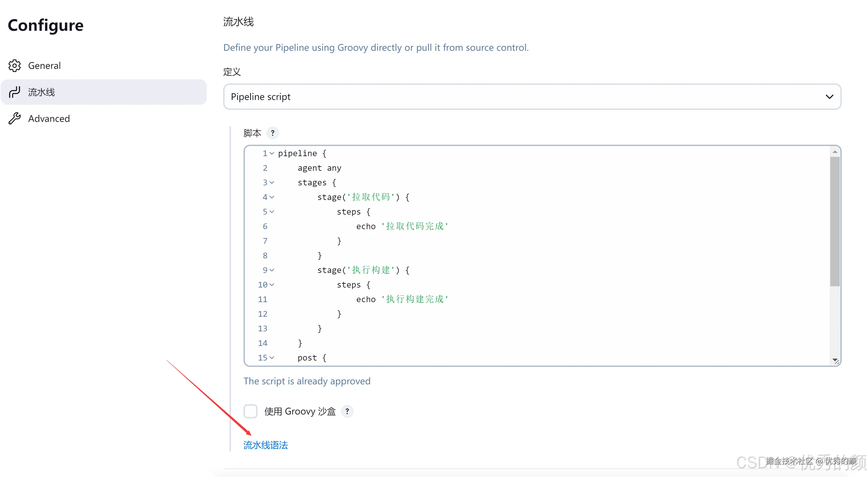
Task: Open the Pipeline script definition dropdown
Action: point(532,97)
